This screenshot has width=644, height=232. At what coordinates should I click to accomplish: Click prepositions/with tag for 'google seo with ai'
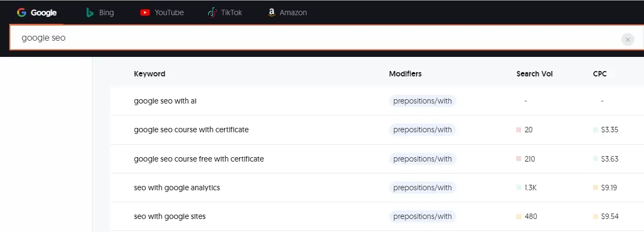click(422, 101)
